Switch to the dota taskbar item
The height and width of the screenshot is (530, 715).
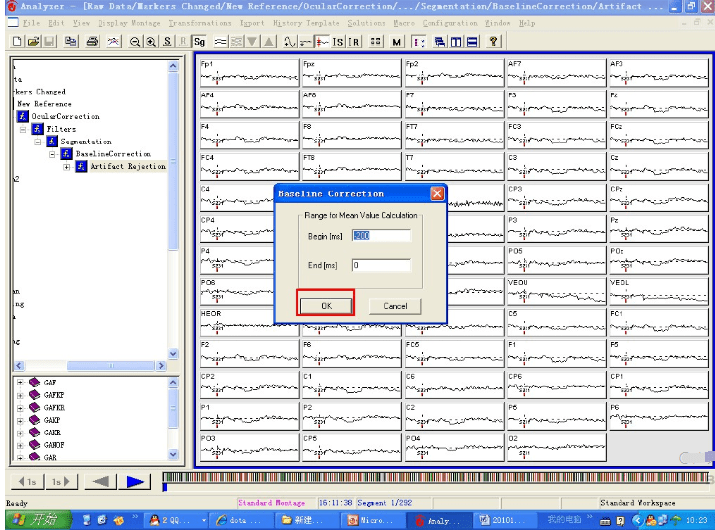[242, 520]
